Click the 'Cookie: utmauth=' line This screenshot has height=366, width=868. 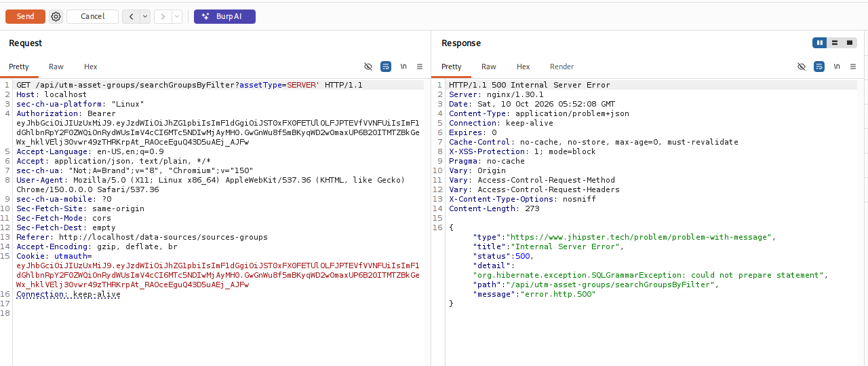54,256
